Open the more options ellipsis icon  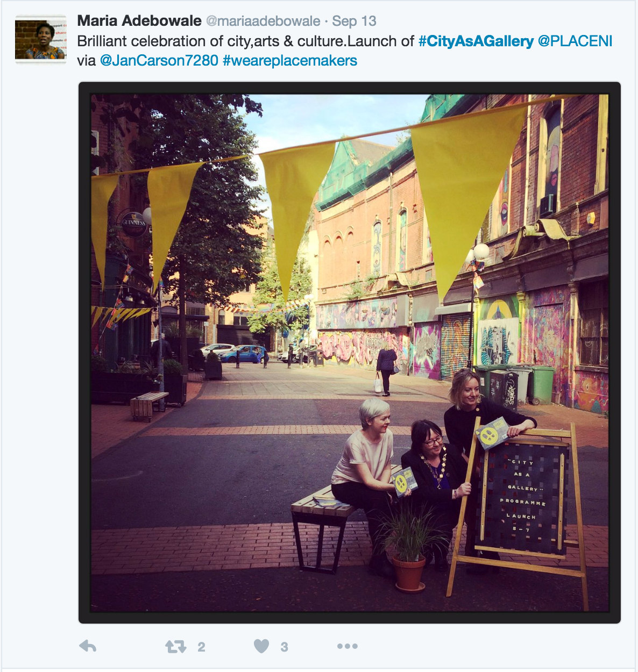tap(347, 646)
